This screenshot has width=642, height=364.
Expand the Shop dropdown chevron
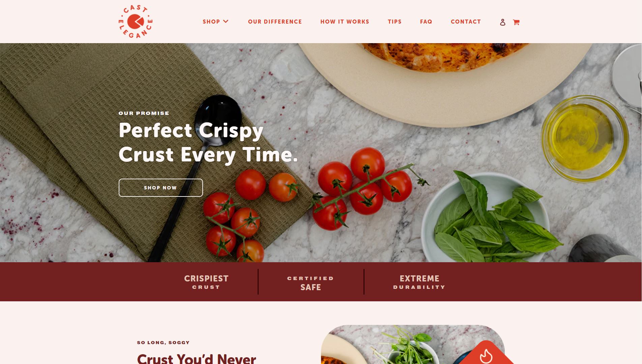click(x=226, y=22)
